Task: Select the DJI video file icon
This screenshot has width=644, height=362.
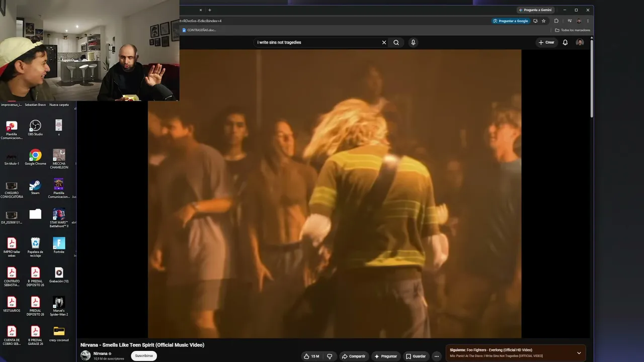Action: (12, 217)
